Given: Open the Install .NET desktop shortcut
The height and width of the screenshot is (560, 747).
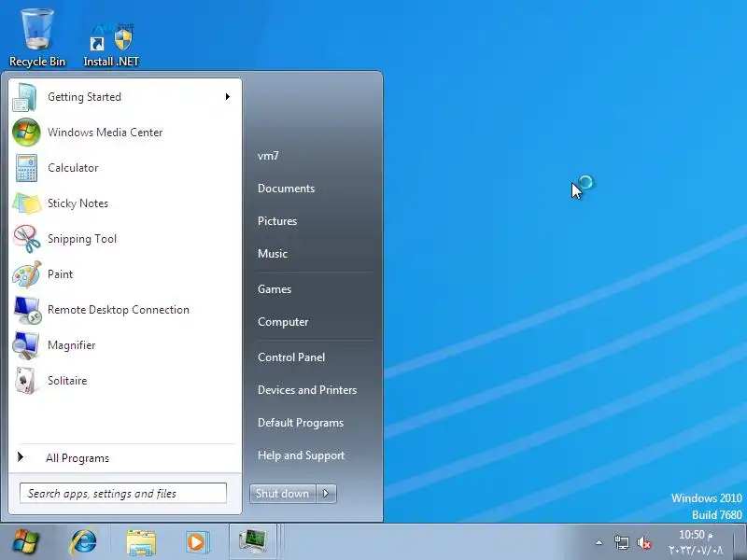Looking at the screenshot, I should [x=111, y=46].
